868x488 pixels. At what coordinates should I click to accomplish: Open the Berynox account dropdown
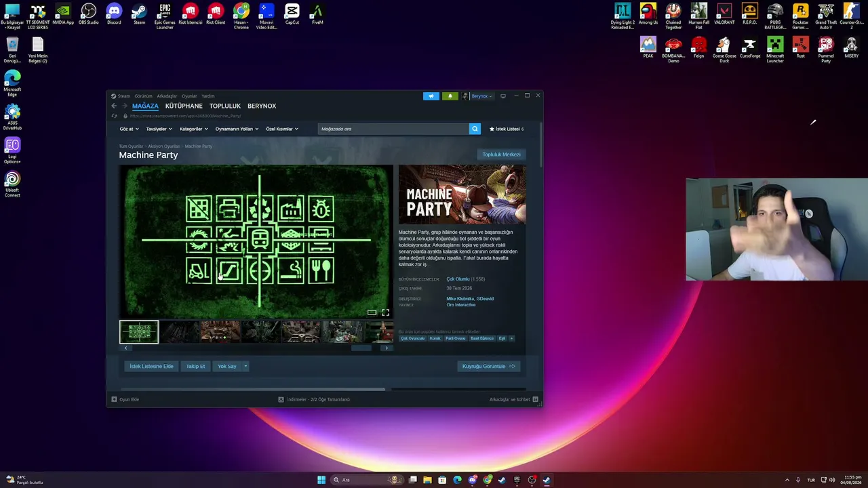[481, 96]
